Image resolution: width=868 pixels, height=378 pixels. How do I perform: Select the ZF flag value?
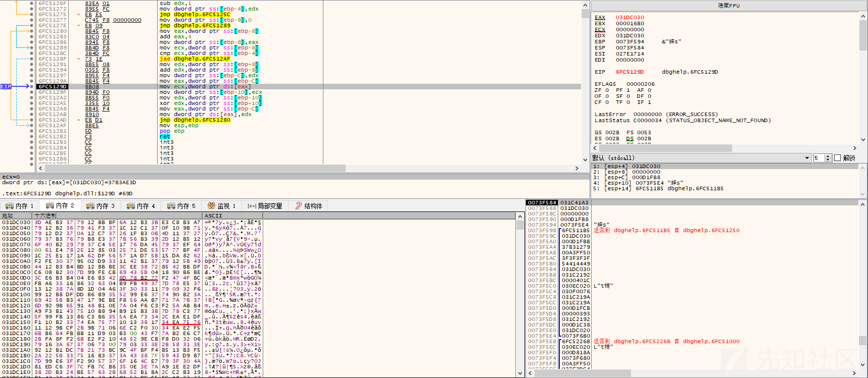(607, 90)
